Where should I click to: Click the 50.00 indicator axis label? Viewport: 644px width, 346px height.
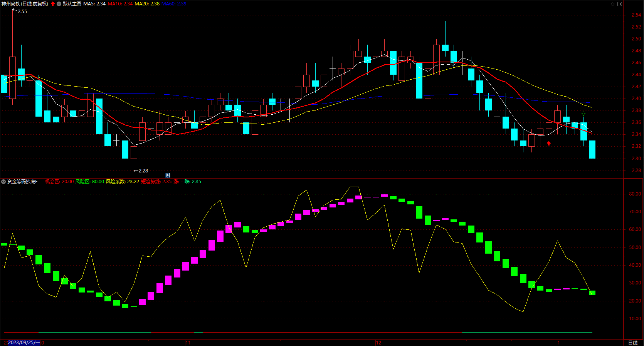click(635, 247)
